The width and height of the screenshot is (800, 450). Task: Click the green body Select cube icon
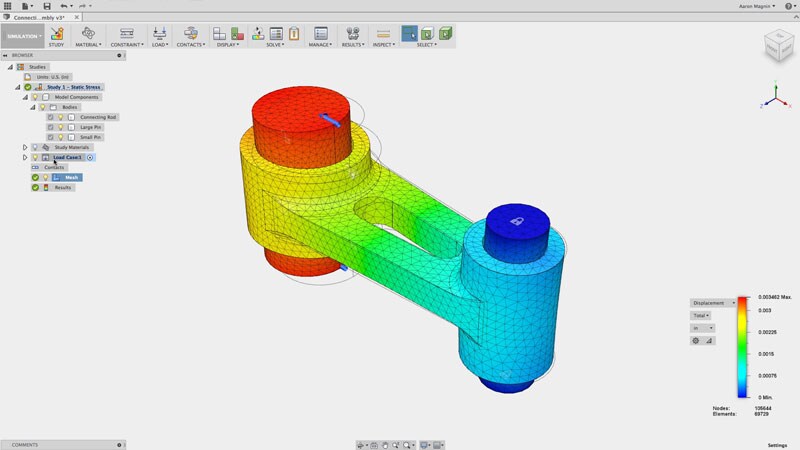pyautogui.click(x=445, y=34)
